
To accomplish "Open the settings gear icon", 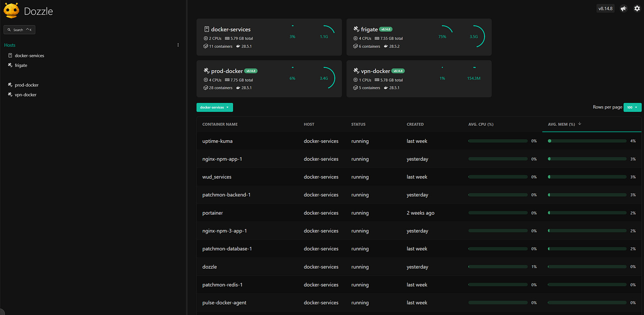I will click(637, 8).
